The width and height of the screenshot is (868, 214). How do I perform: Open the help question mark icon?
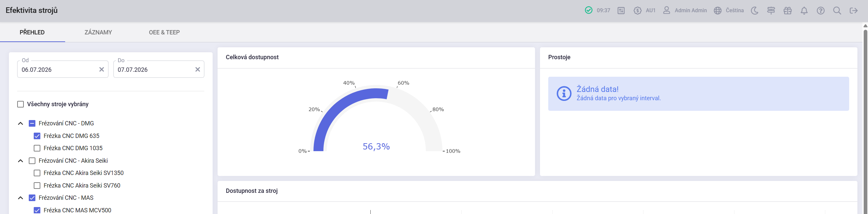820,11
